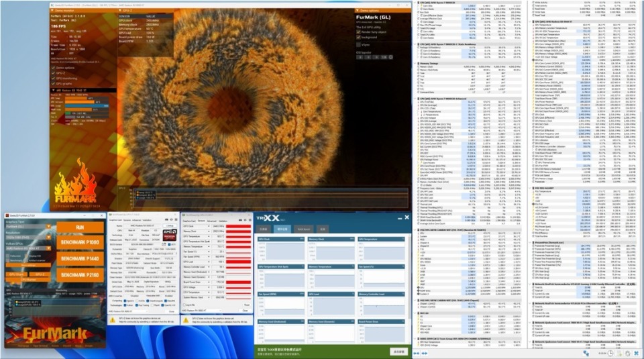Click the log file document icon in HWiNFO bar
Image resolution: width=644 pixels, height=359 pixels.
pos(620,354)
